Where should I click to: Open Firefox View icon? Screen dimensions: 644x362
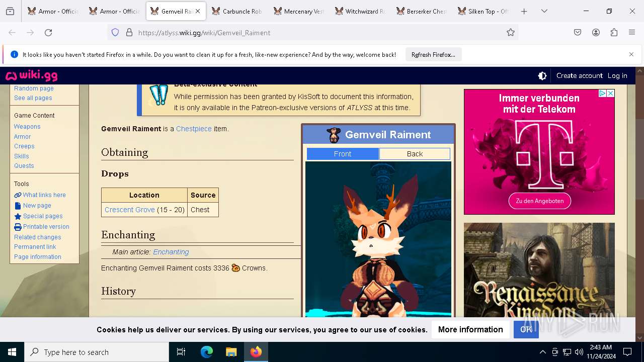pyautogui.click(x=10, y=11)
